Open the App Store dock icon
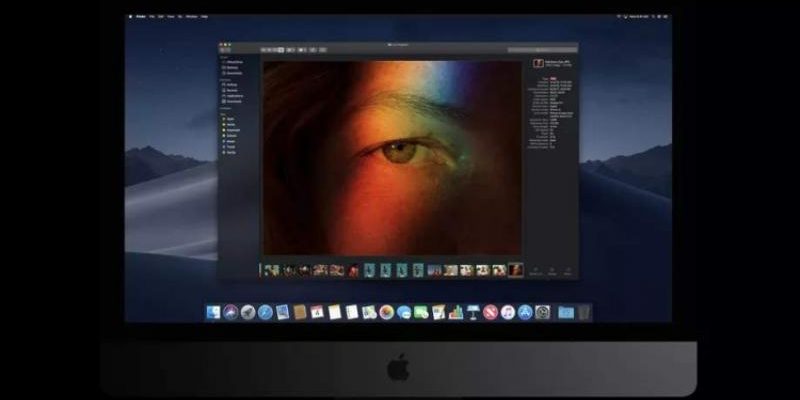Image resolution: width=800 pixels, height=400 pixels. pos(525,312)
